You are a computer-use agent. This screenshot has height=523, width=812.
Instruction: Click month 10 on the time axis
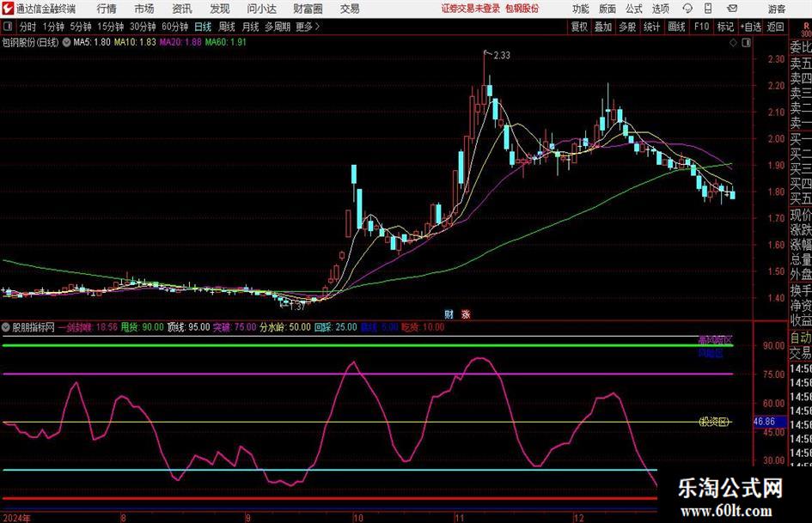click(x=357, y=518)
